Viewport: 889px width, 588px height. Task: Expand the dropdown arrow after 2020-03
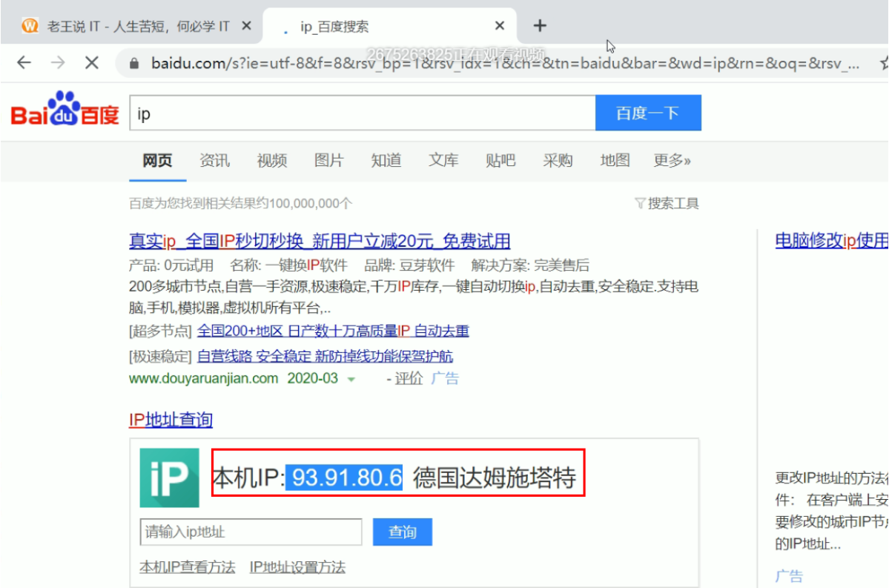point(351,380)
